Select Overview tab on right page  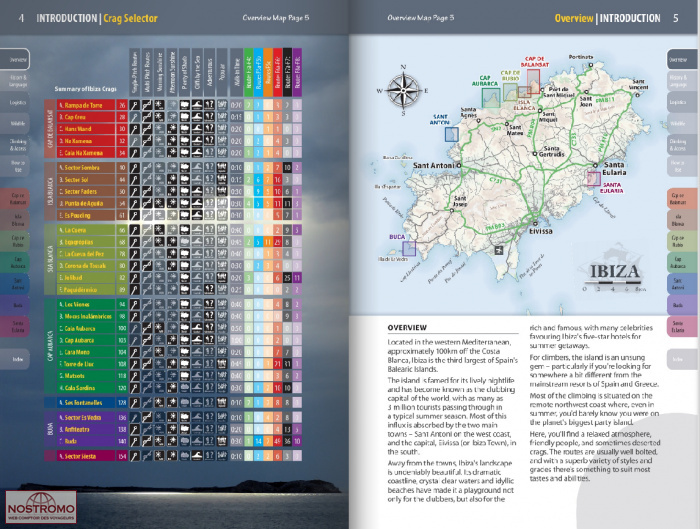pos(682,59)
